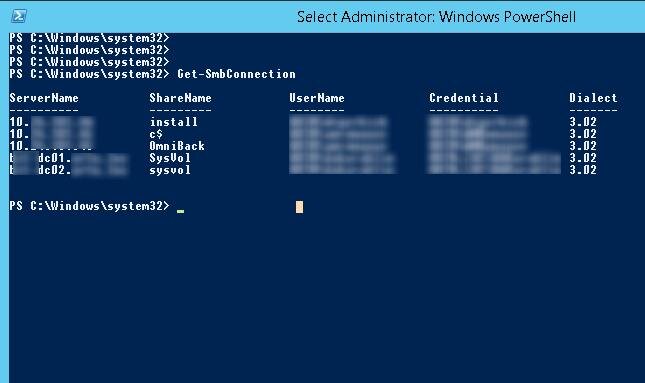
Task: Click the Credential column header
Action: [x=464, y=98]
